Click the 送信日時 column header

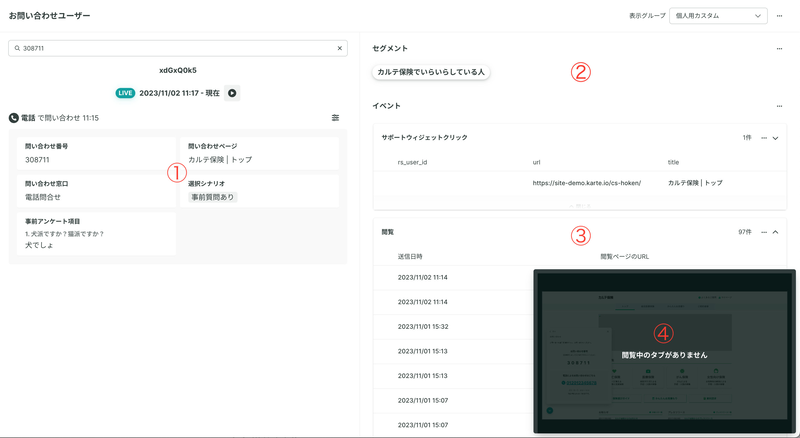[x=410, y=257]
